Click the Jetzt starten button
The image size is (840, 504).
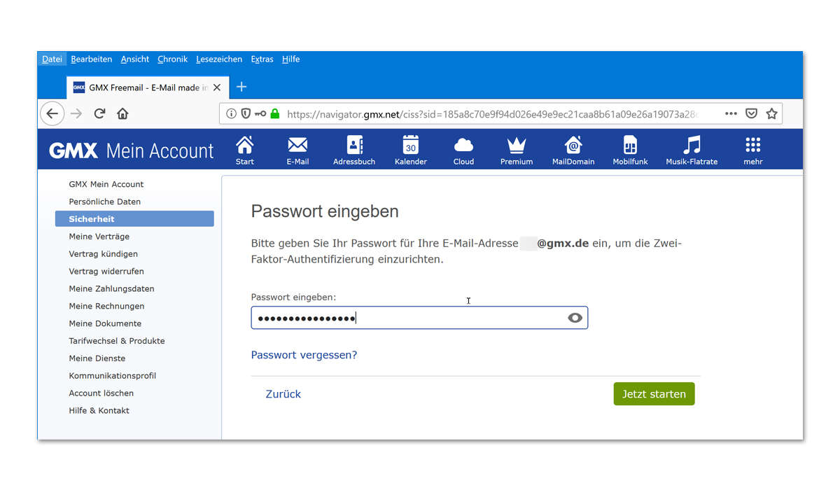coord(654,393)
